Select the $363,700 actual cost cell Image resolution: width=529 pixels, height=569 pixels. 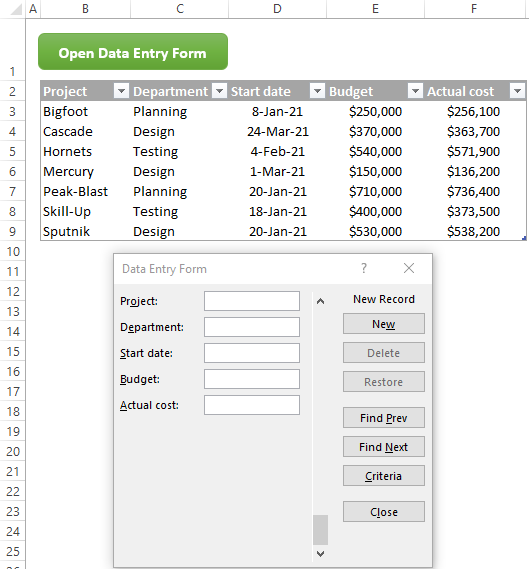[474, 131]
